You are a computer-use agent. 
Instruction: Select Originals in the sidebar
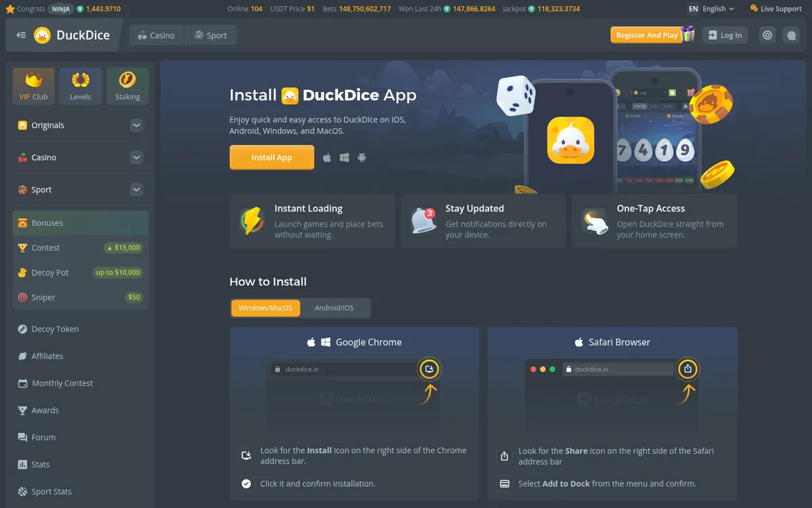47,125
